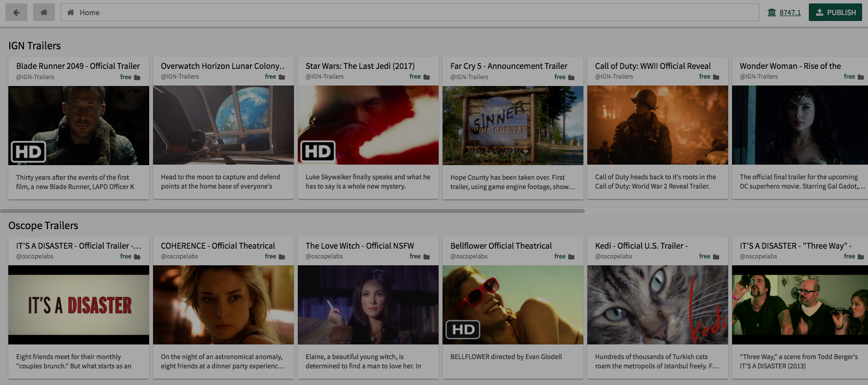Open the Overwatch Horizon Lunar Colony thumbnail
This screenshot has width=868, height=385.
pos(223,125)
